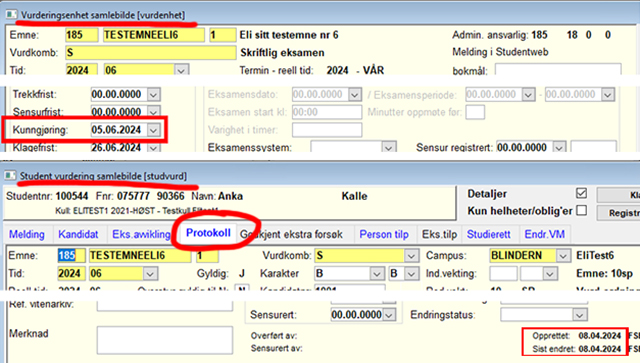640x363 pixels.
Task: Open the Klagefrist date dropdown
Action: tap(153, 147)
